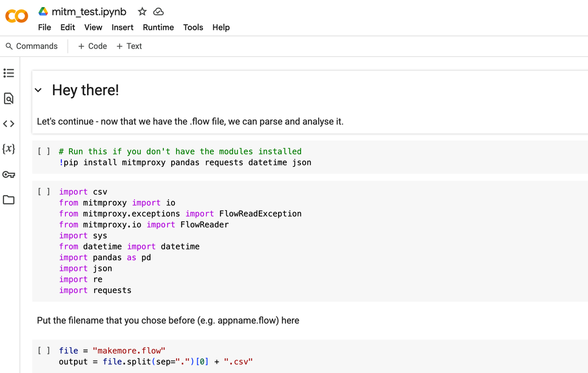Open the code snippets sidebar icon

tap(9, 124)
